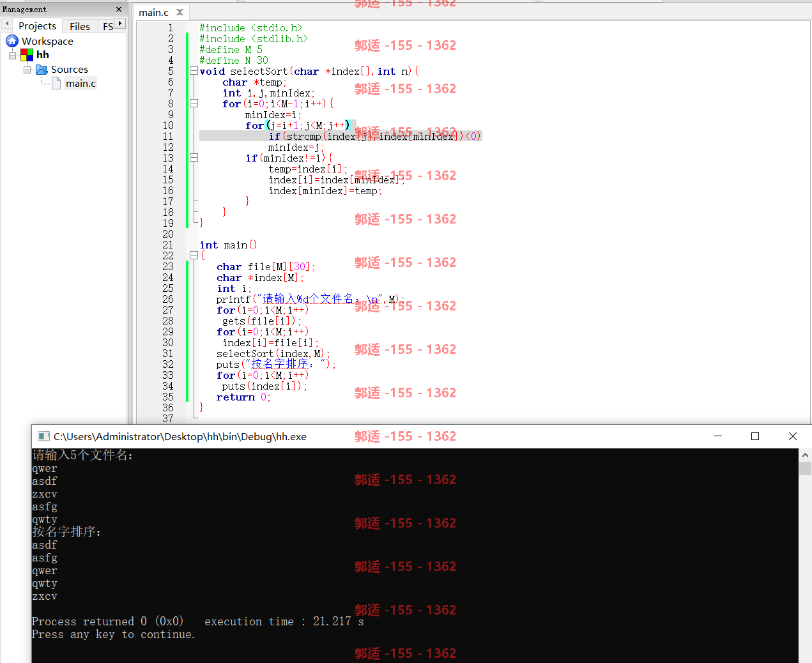This screenshot has height=663, width=812.
Task: Click the 'gets(file[i]);' line
Action: pyautogui.click(x=262, y=321)
